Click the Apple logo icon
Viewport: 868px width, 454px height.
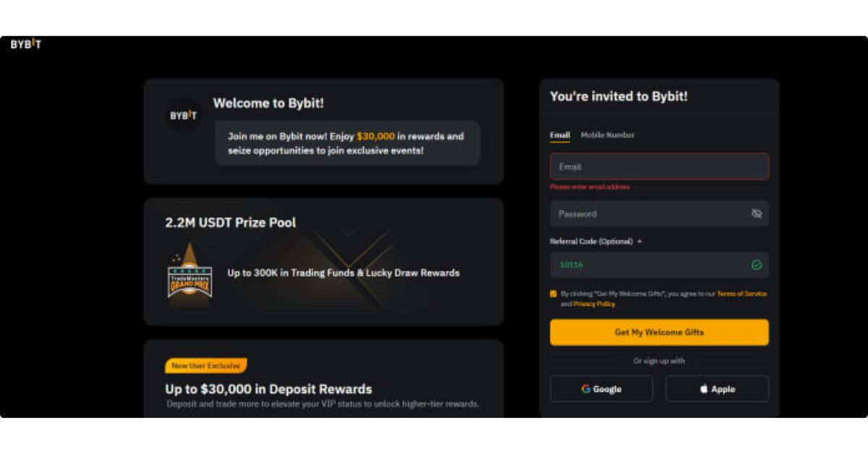pos(704,389)
